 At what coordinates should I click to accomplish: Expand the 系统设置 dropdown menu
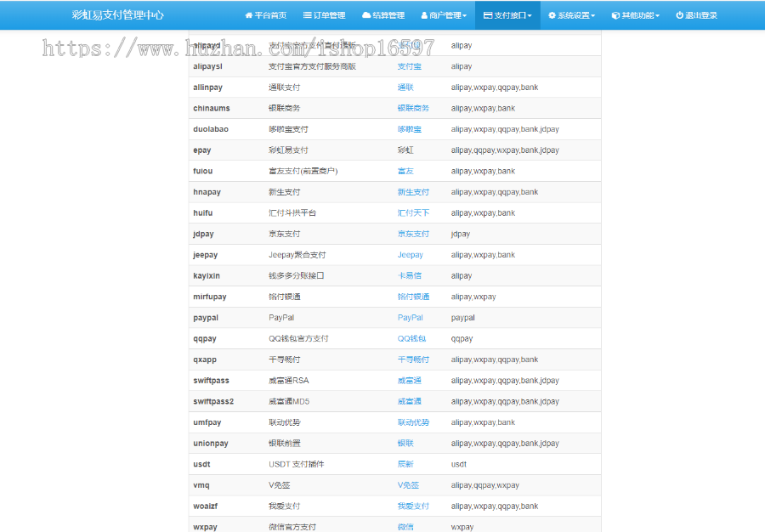[571, 15]
